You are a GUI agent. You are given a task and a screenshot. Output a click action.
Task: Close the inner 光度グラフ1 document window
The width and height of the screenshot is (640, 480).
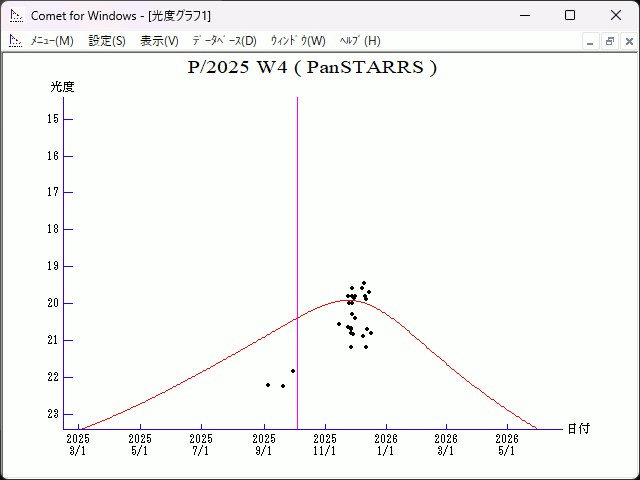(627, 41)
